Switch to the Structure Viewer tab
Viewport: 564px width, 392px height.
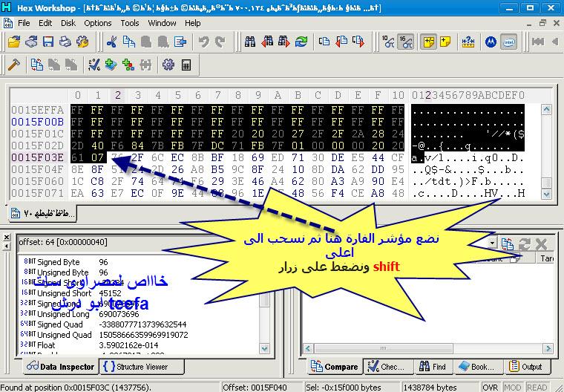142,367
